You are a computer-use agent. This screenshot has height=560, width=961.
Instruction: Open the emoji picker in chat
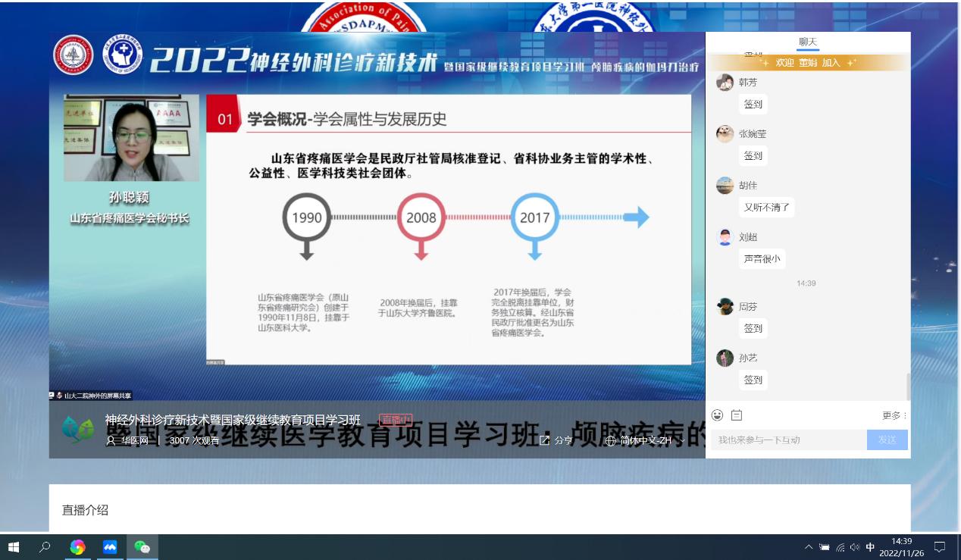(x=717, y=415)
